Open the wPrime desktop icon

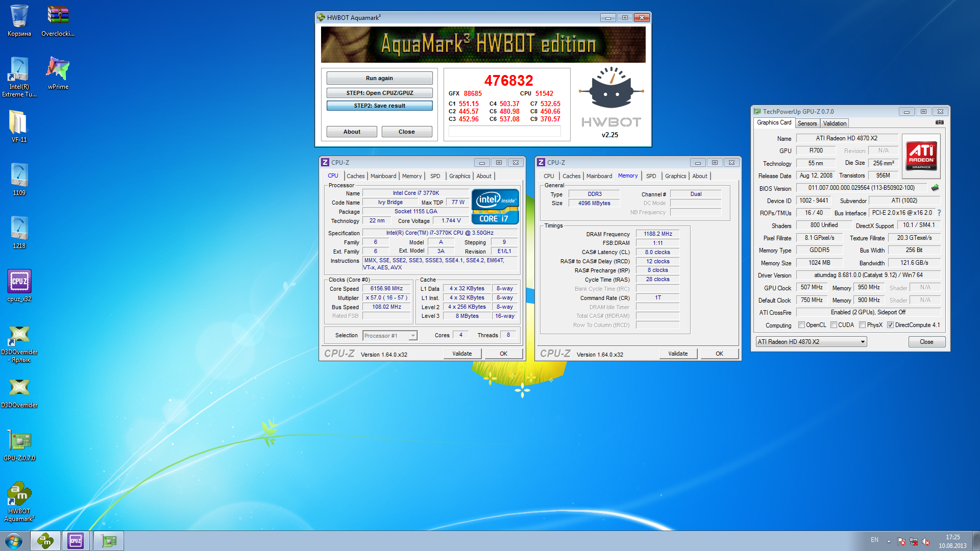pyautogui.click(x=58, y=73)
